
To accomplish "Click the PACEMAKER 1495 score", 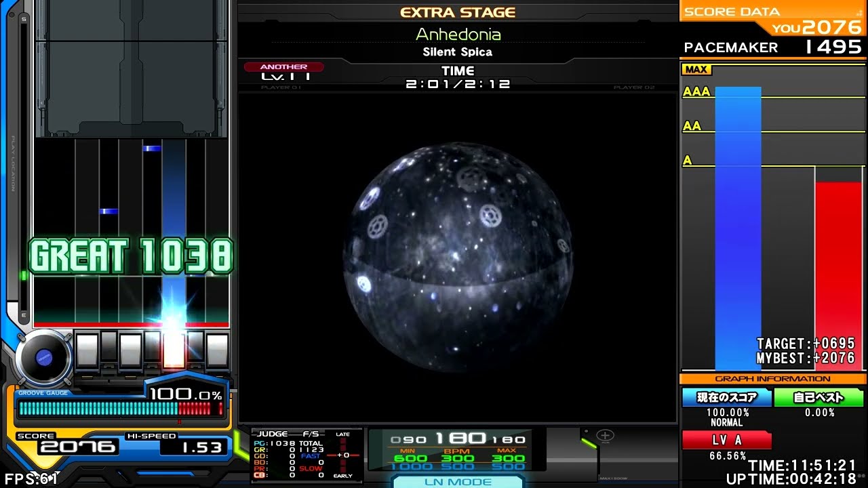I will tap(772, 47).
